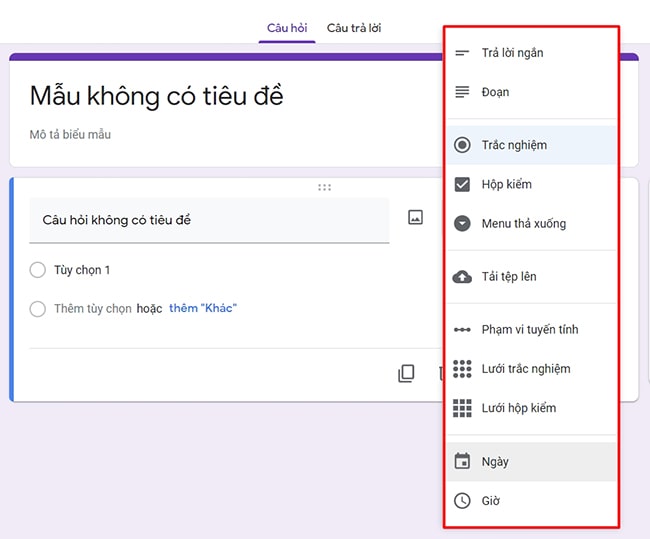
Task: Select the Tùy chọn 1 radio button
Action: pyautogui.click(x=38, y=270)
